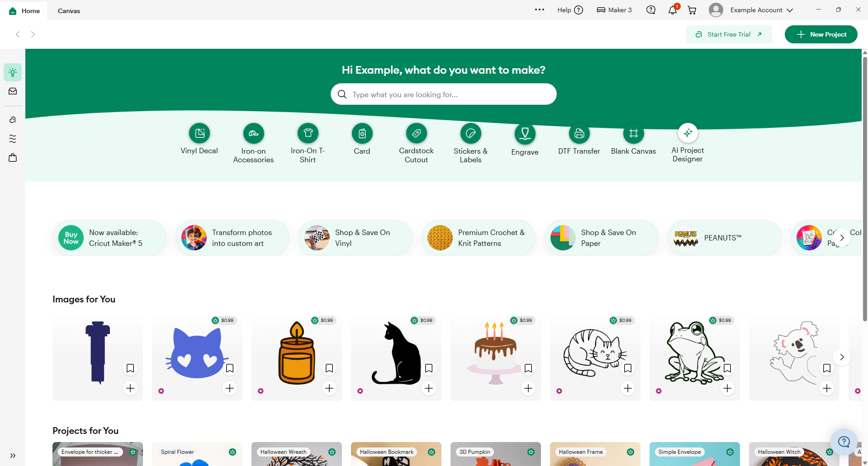Open the Spiral Flower project thumbnail
The width and height of the screenshot is (868, 466).
[x=197, y=454]
